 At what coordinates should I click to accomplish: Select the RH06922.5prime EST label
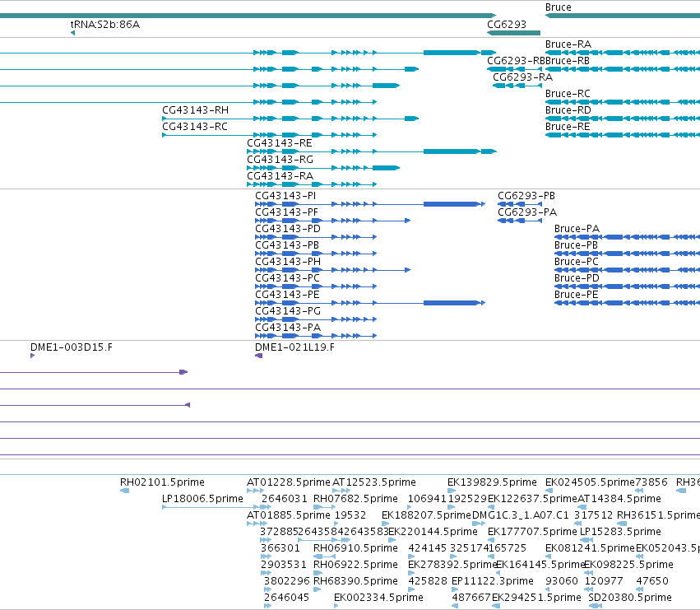pos(355,565)
